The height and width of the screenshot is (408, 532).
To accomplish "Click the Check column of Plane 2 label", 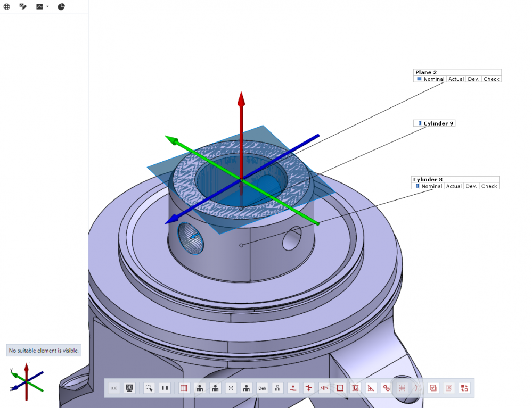I will 491,79.
